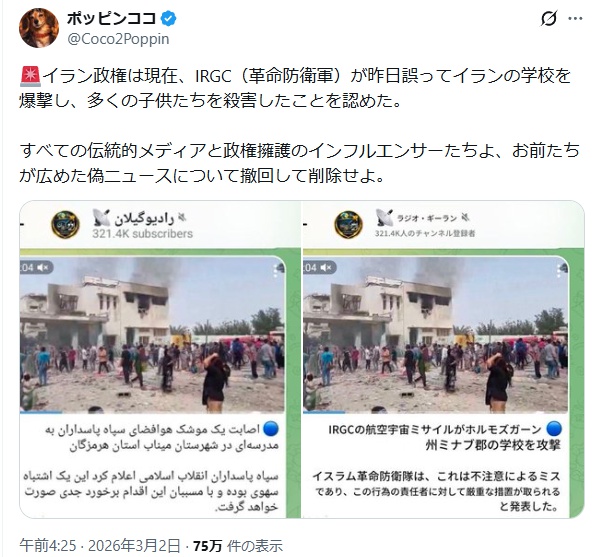This screenshot has height=557, width=596.
Task: Click the red siren emoji in tweet
Action: point(30,76)
